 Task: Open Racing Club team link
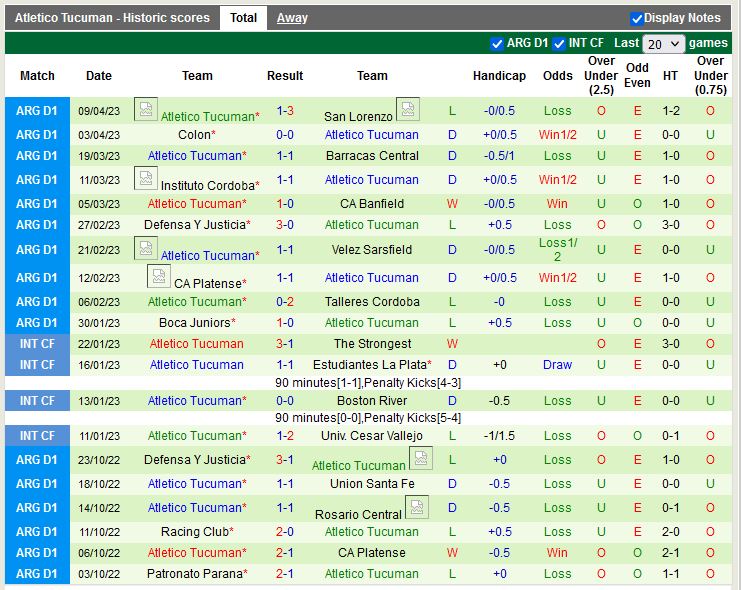pos(197,532)
